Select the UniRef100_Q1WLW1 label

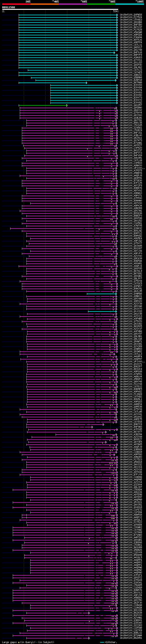coord(131,118)
